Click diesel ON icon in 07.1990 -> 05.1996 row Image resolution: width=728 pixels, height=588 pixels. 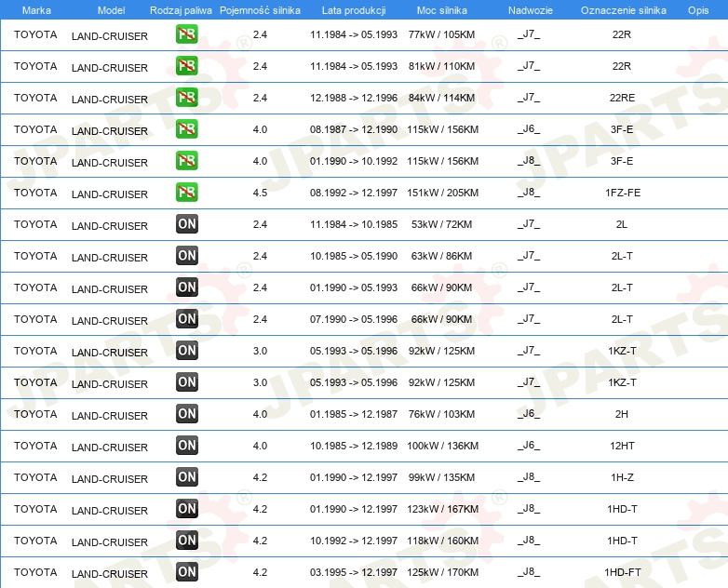coord(186,318)
